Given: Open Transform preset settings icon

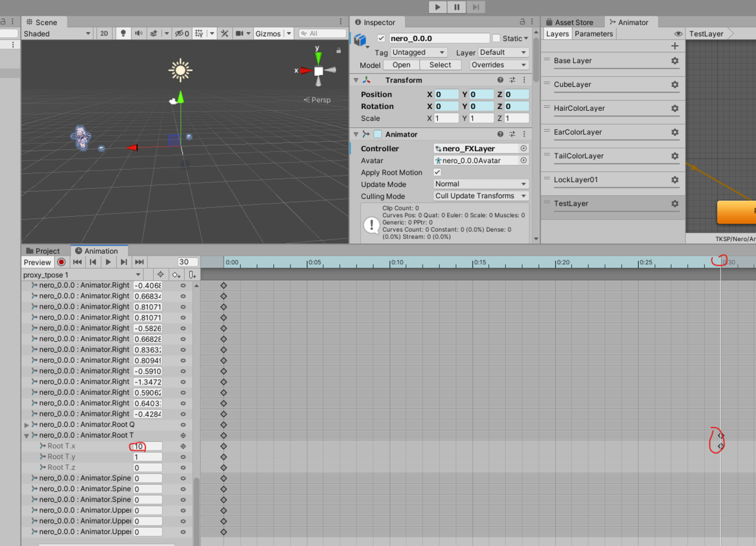Looking at the screenshot, I should click(512, 80).
